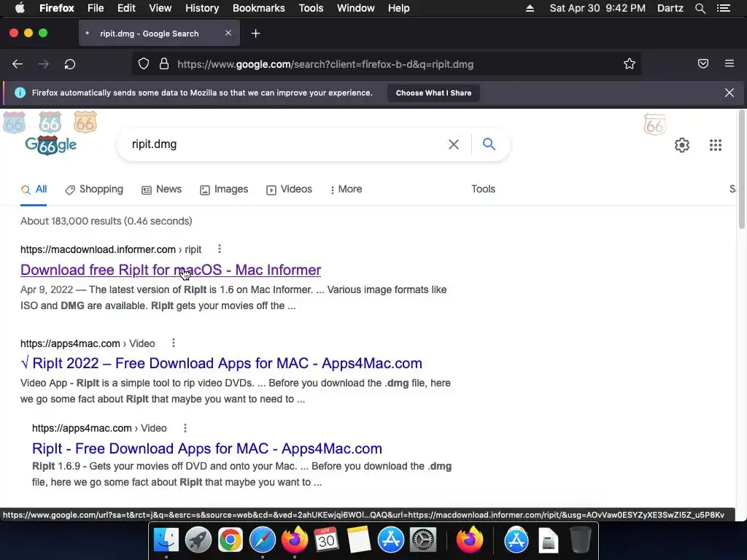Screen dimensions: 747x560
Task: Open Download free RipIt for macOS link
Action: (x=171, y=270)
